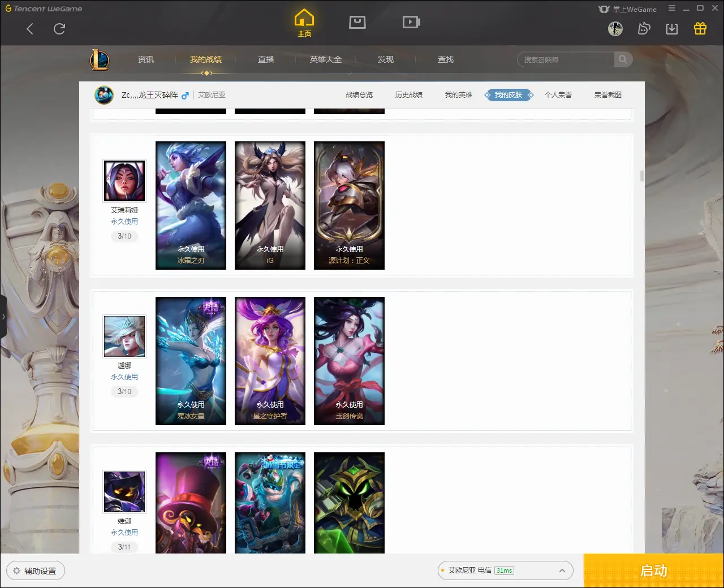Click the 维迦 champion portrait
Image resolution: width=724 pixels, height=588 pixels.
[x=124, y=492]
